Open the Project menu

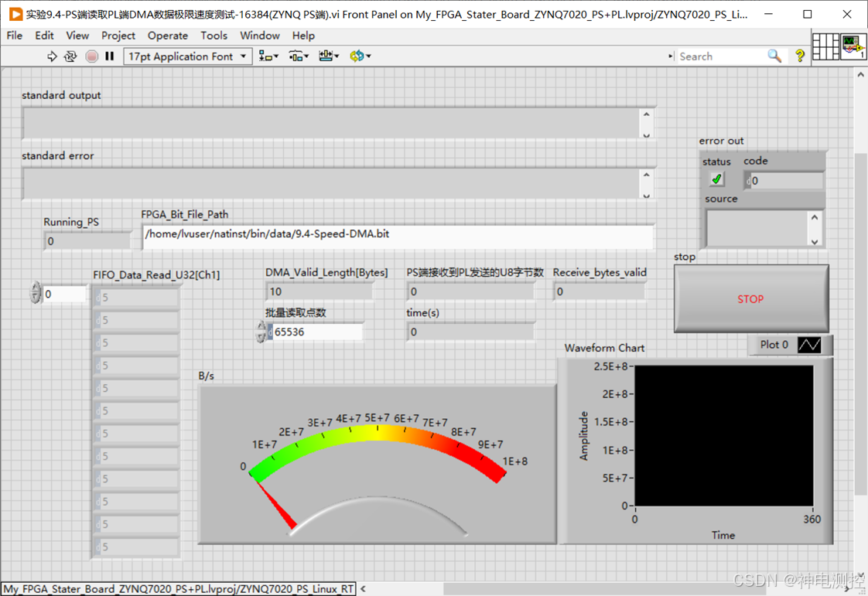coord(118,36)
